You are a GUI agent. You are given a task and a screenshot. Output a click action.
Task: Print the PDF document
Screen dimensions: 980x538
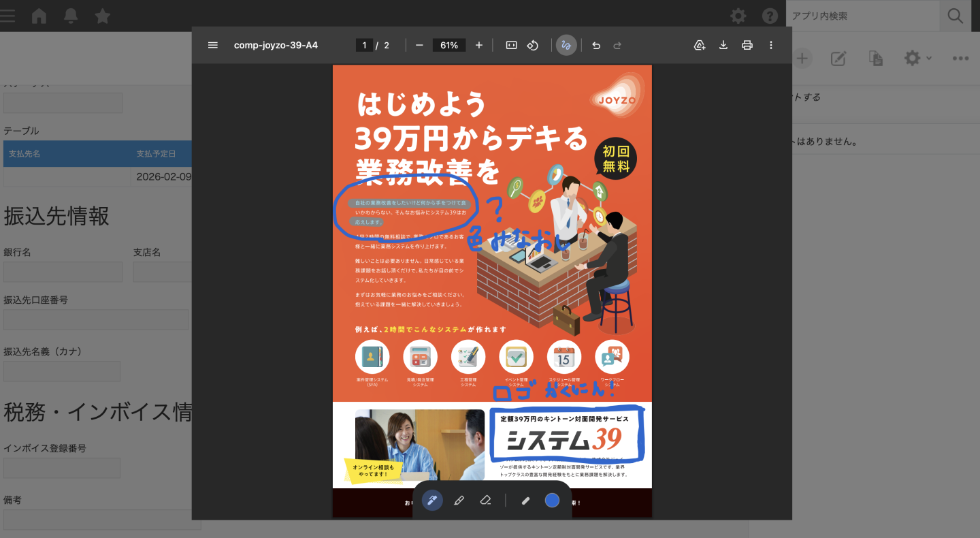747,45
